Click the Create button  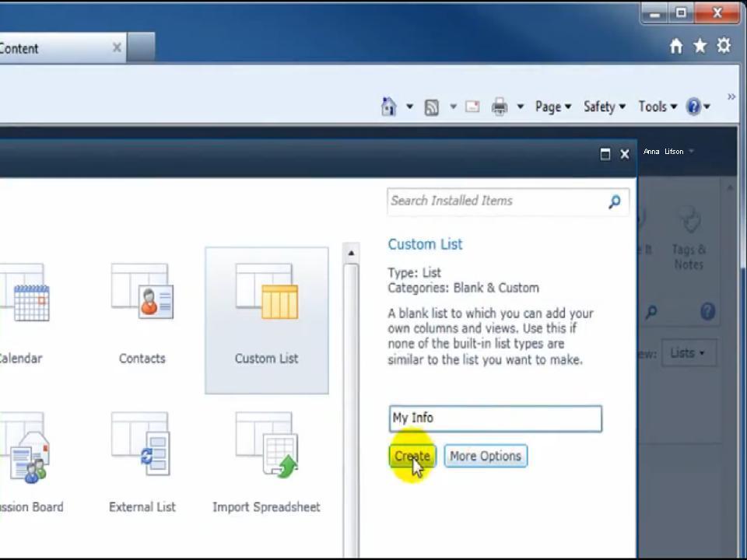click(412, 456)
